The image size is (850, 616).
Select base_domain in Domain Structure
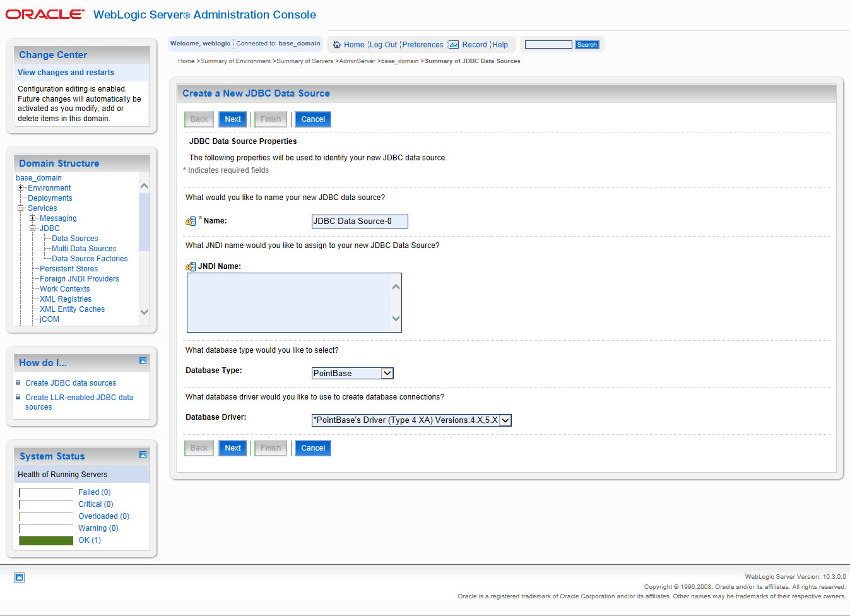[x=38, y=178]
